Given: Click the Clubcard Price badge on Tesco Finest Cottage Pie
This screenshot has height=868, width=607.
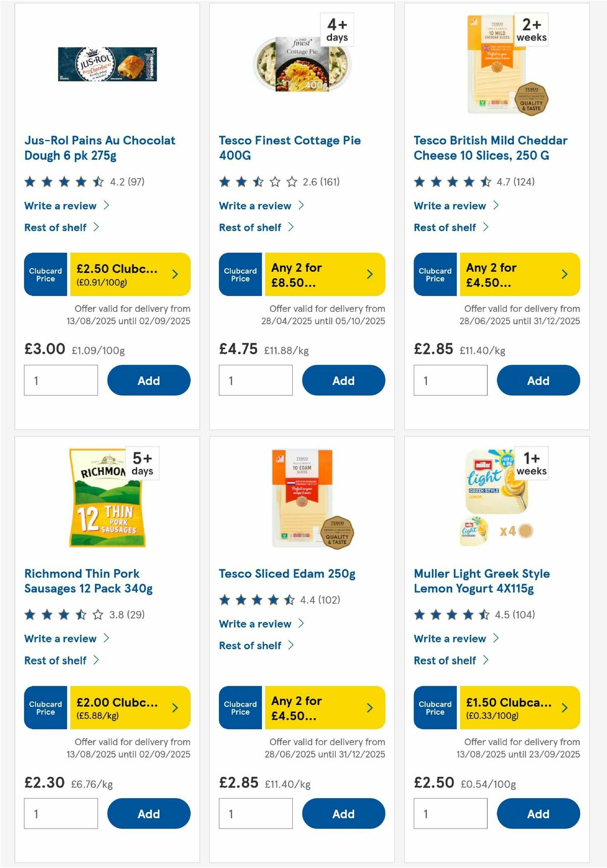Looking at the screenshot, I should 240,274.
